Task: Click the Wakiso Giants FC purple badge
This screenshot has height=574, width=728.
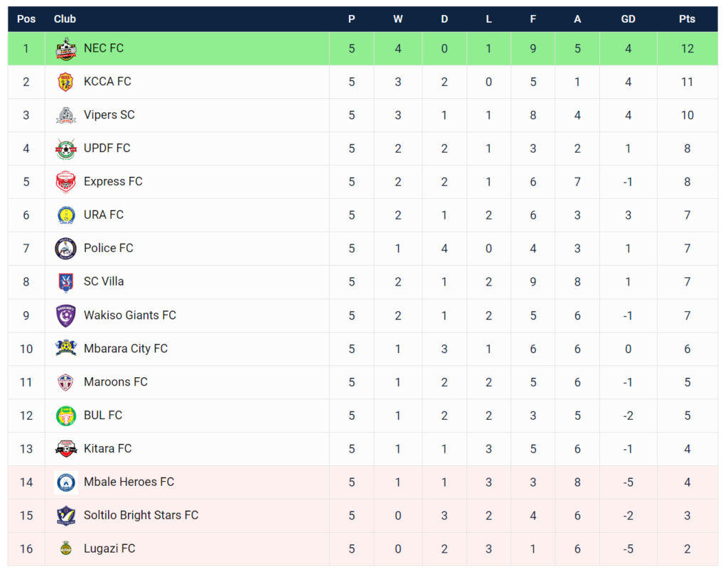Action: (66, 315)
